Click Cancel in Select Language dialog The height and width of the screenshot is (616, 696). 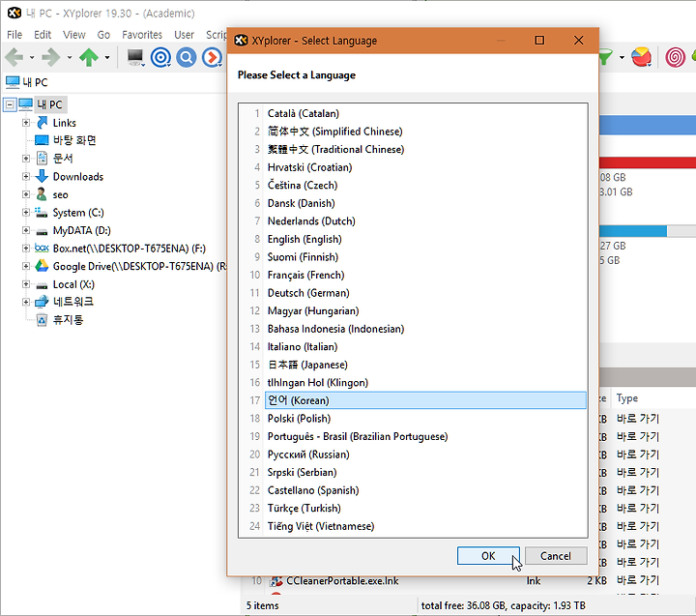tap(556, 556)
